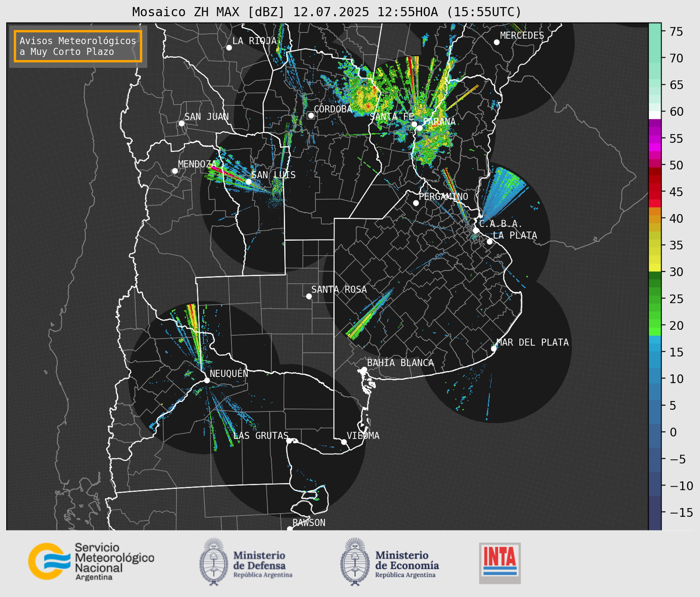Select the SANTA FE city marker dot
This screenshot has height=597, width=700.
click(414, 124)
